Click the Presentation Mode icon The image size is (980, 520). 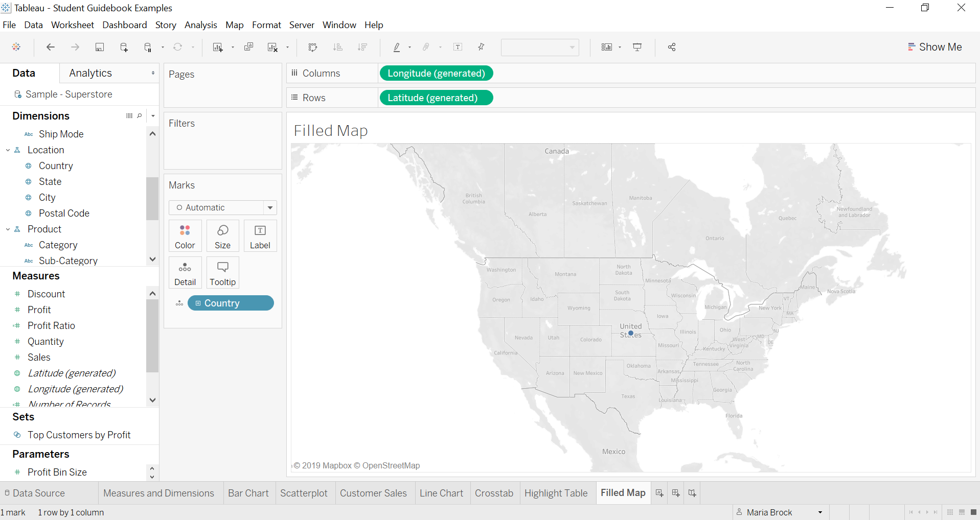tap(637, 47)
